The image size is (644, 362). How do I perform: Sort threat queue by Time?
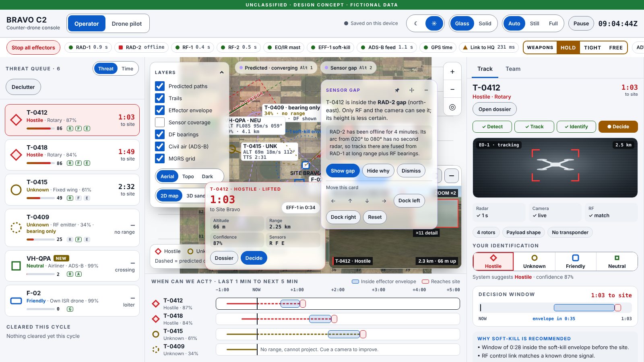point(127,69)
